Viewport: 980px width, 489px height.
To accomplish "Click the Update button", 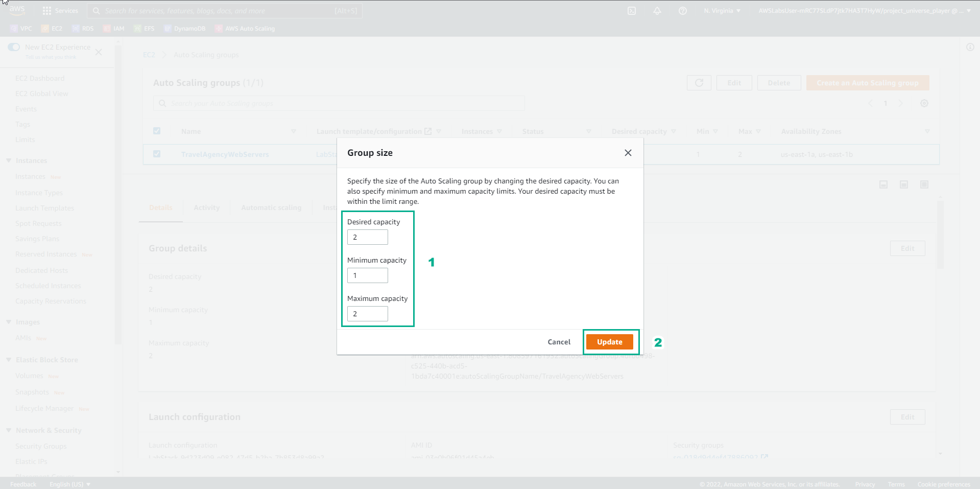I will pyautogui.click(x=610, y=342).
